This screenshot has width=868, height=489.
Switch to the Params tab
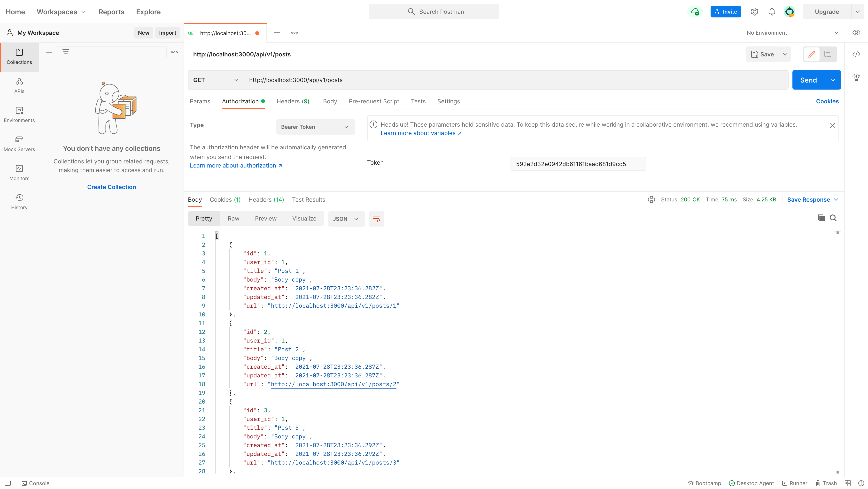pos(200,101)
